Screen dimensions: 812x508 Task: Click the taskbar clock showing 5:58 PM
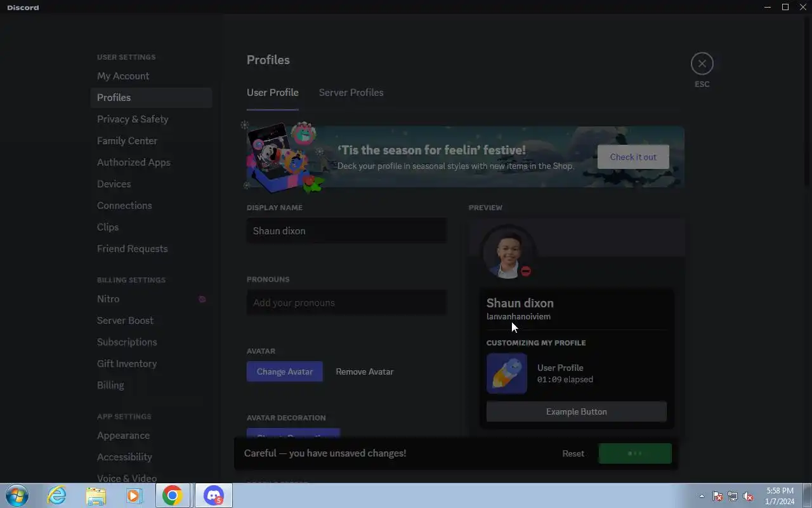click(780, 496)
